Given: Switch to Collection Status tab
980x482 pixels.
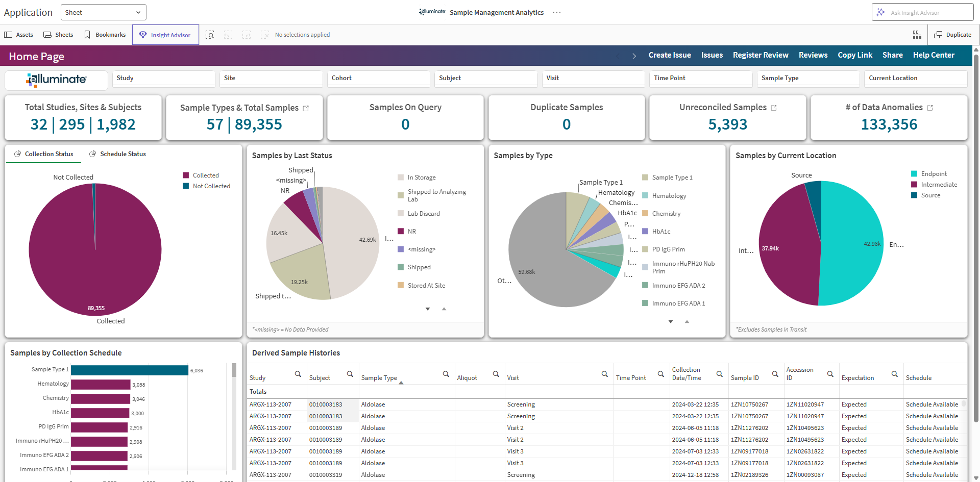Looking at the screenshot, I should point(43,154).
